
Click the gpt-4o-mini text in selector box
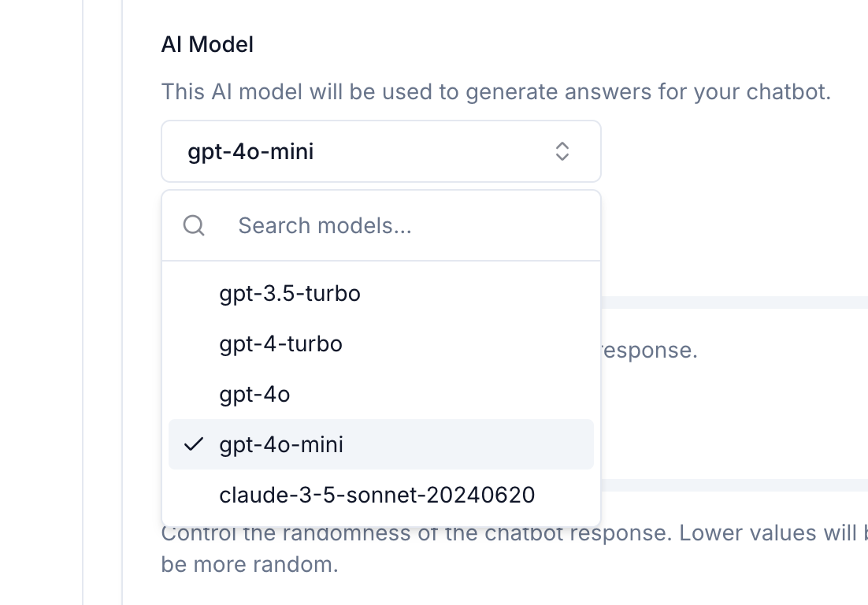[x=250, y=151]
